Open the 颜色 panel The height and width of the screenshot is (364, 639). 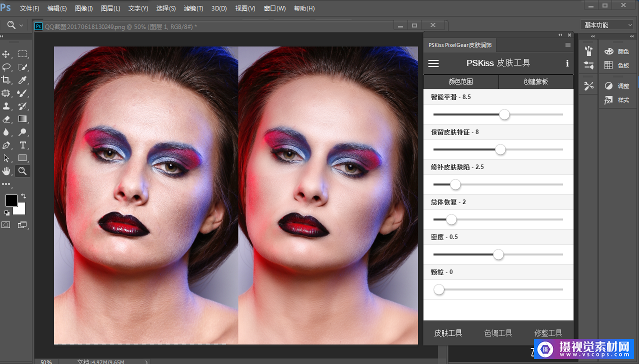[x=617, y=51]
